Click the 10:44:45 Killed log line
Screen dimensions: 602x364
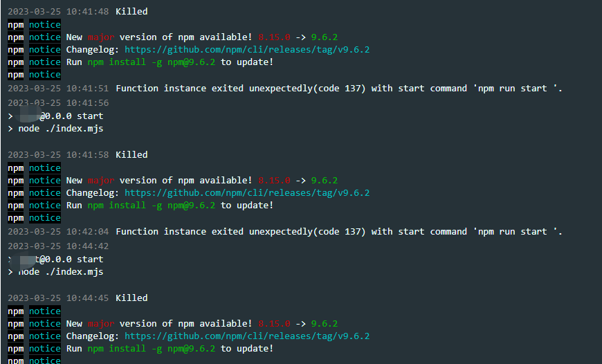click(x=77, y=298)
